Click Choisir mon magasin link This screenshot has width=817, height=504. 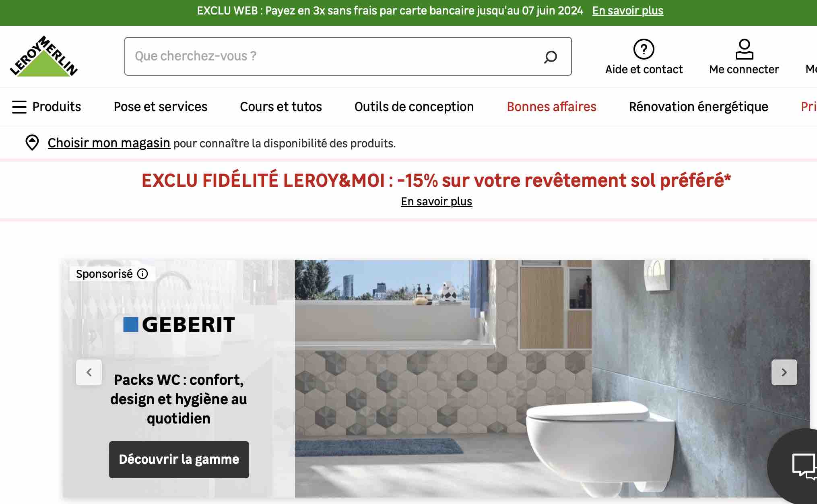pos(109,143)
